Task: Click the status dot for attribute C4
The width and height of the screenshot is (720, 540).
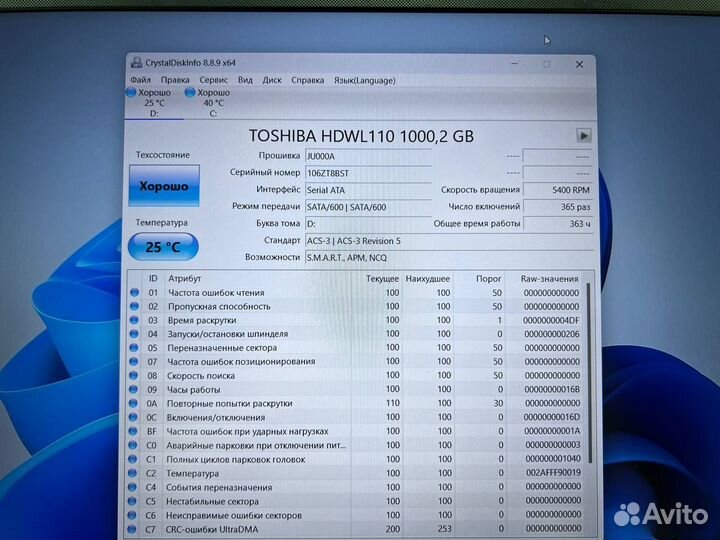Action: [132, 487]
